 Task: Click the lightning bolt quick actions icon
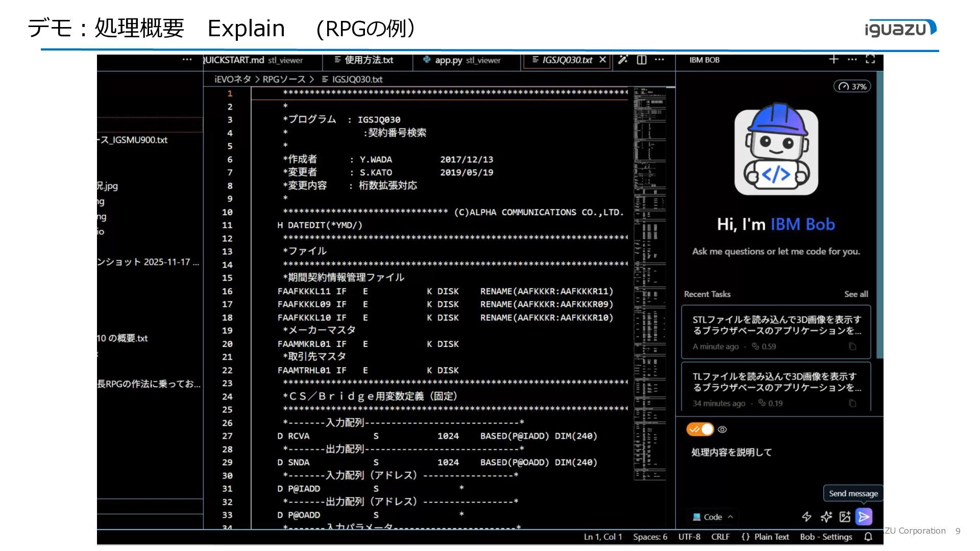click(806, 517)
